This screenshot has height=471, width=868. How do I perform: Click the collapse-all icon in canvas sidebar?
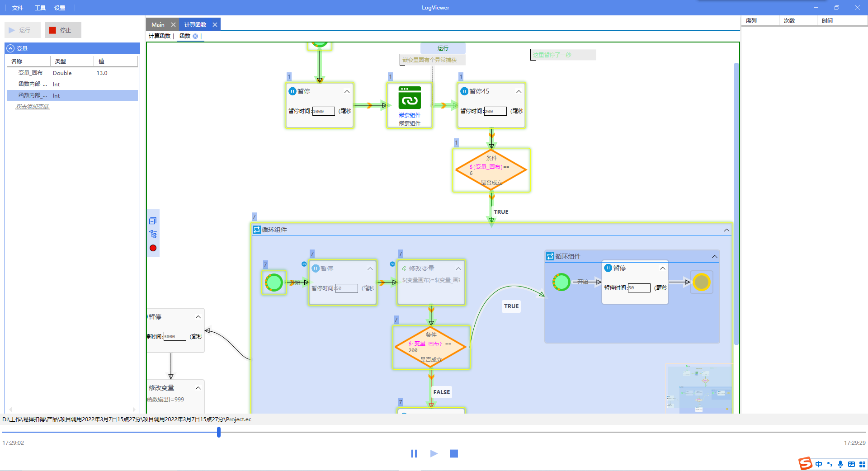[153, 221]
